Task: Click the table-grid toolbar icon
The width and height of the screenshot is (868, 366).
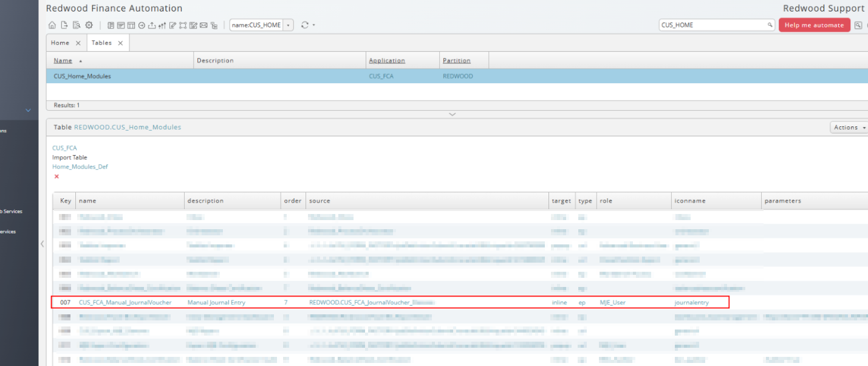Action: pos(131,25)
